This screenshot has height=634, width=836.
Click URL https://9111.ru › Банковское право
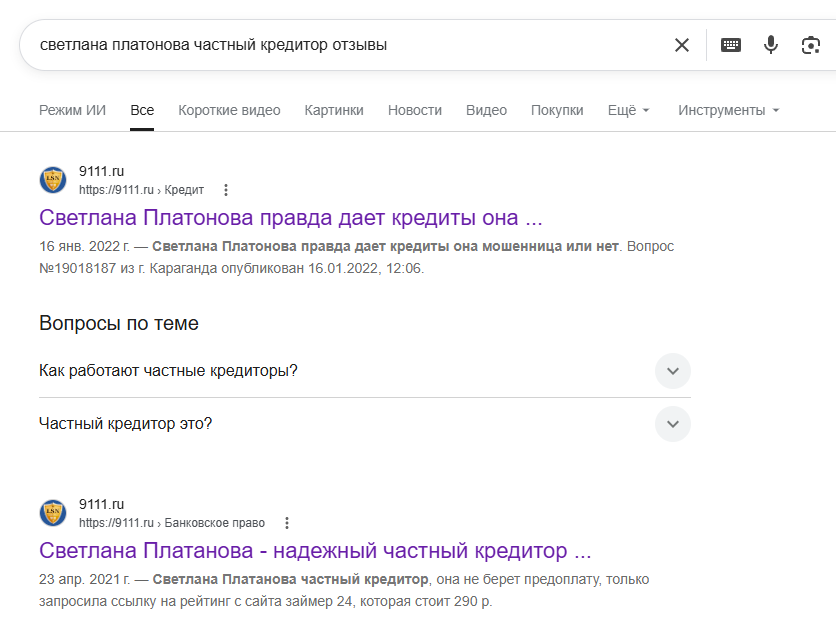172,523
